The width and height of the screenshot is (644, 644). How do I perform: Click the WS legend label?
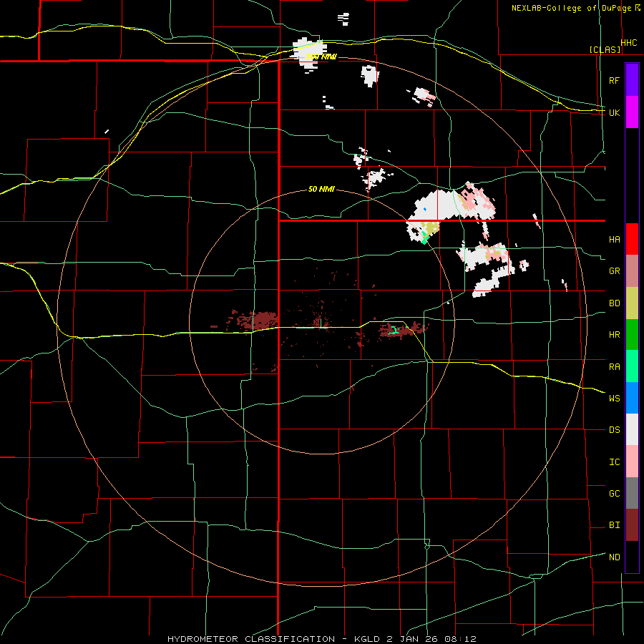pyautogui.click(x=614, y=399)
